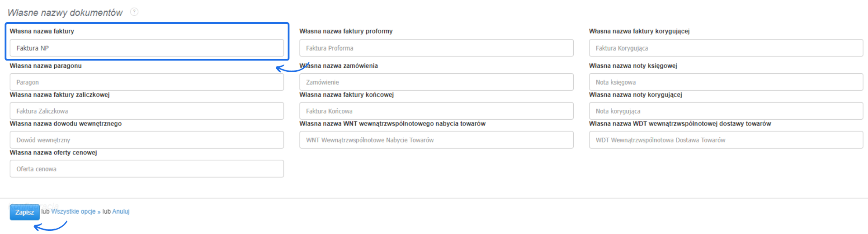Image resolution: width=868 pixels, height=234 pixels.
Task: Click the Faktura Zaliczkowa input field
Action: pos(146,111)
